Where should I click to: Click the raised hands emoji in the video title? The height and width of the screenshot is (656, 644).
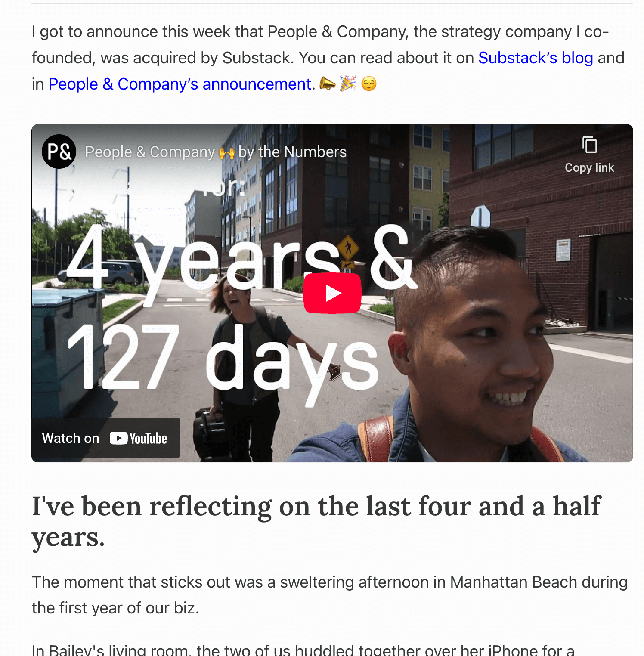pyautogui.click(x=227, y=152)
